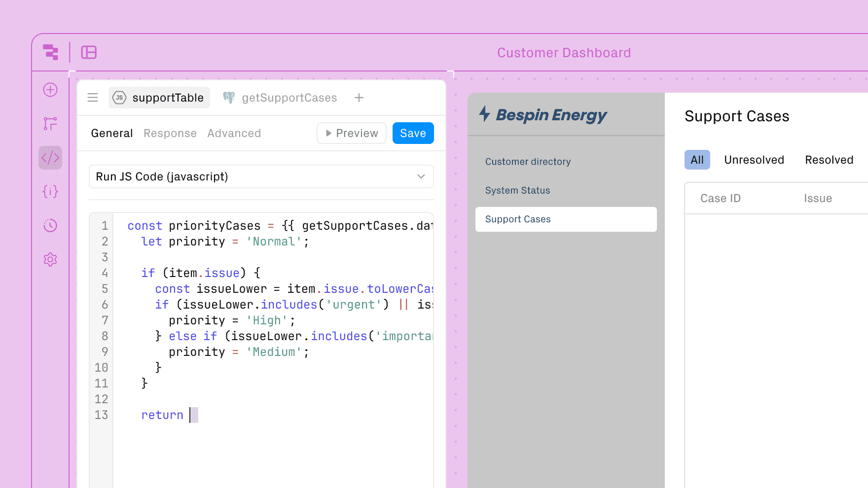Open the state variables {i} panel
This screenshot has height=488, width=868.
[50, 192]
